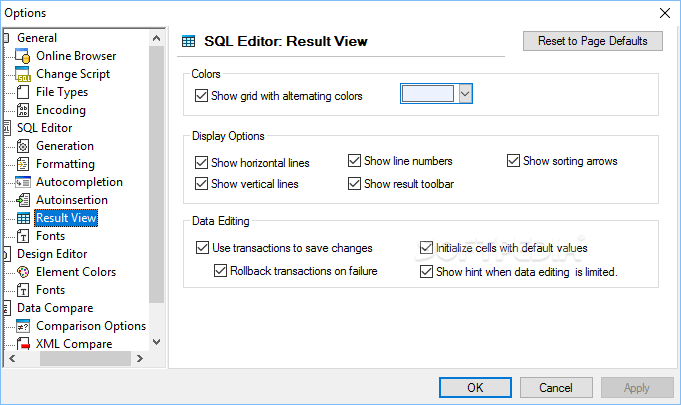The width and height of the screenshot is (681, 405).
Task: Close the Options dialog
Action: click(x=665, y=13)
